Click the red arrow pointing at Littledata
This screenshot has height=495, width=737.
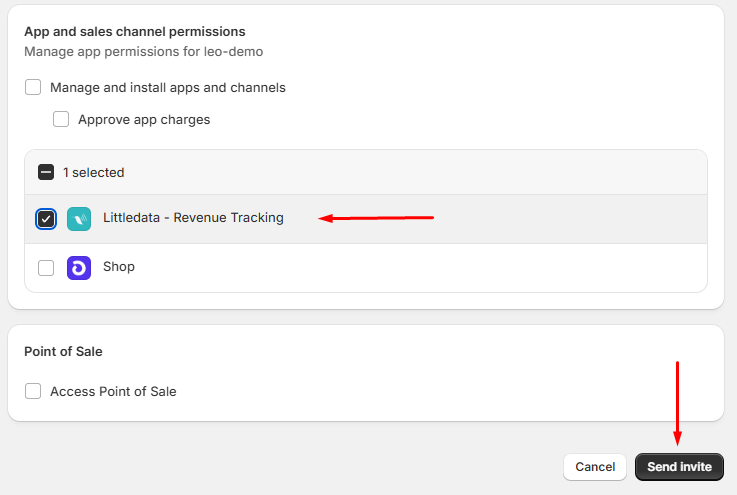pyautogui.click(x=376, y=217)
